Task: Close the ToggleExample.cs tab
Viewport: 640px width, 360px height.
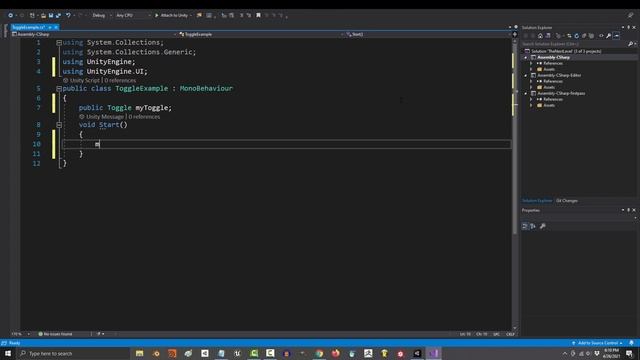Action: coord(56,27)
